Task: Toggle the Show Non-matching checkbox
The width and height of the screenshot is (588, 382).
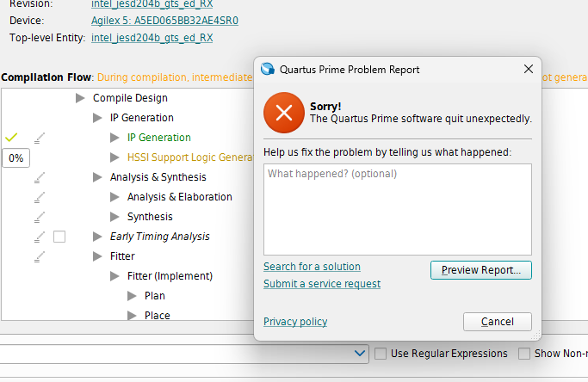Action: (524, 354)
